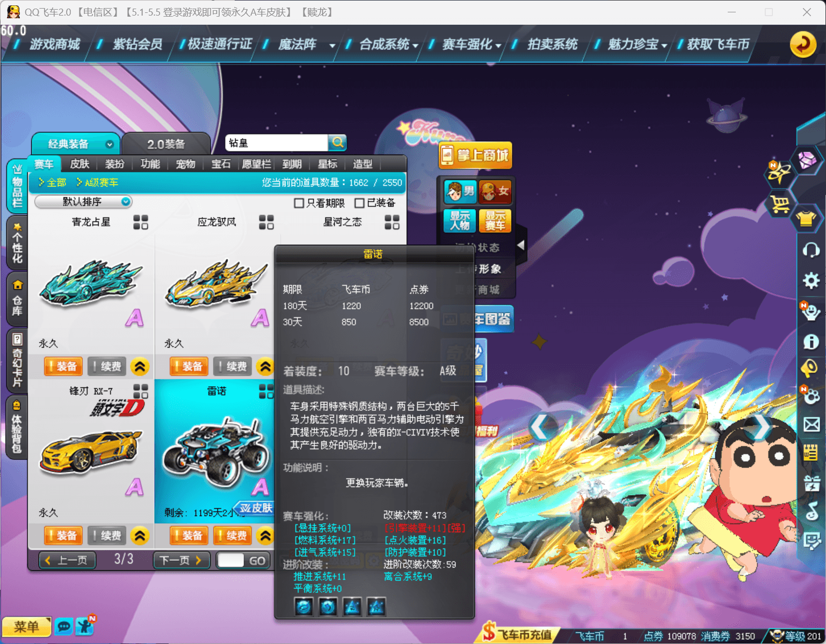Open the 游戏商城 menu
826x644 pixels.
point(54,44)
